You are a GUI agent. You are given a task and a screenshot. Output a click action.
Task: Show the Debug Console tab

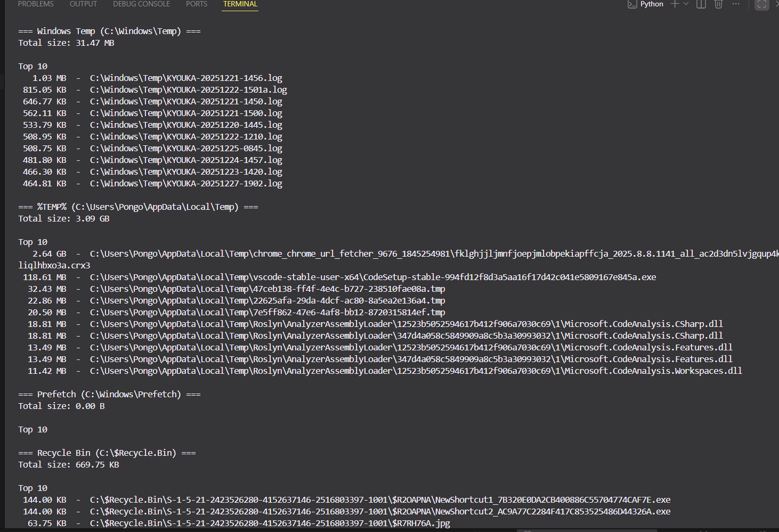pos(141,4)
